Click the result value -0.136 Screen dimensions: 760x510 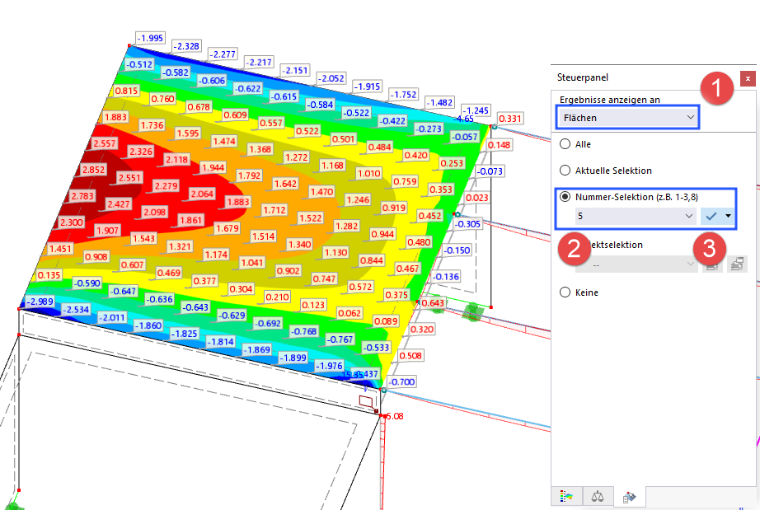point(446,277)
